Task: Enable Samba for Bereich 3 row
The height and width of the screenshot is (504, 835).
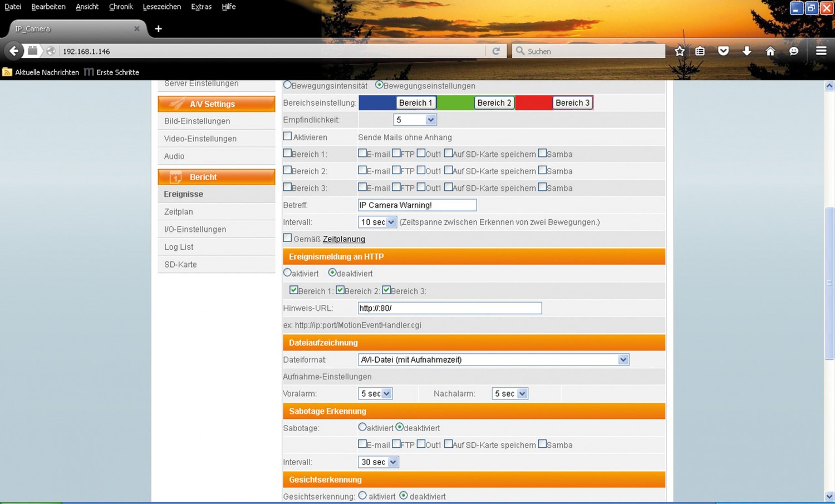Action: pyautogui.click(x=542, y=187)
